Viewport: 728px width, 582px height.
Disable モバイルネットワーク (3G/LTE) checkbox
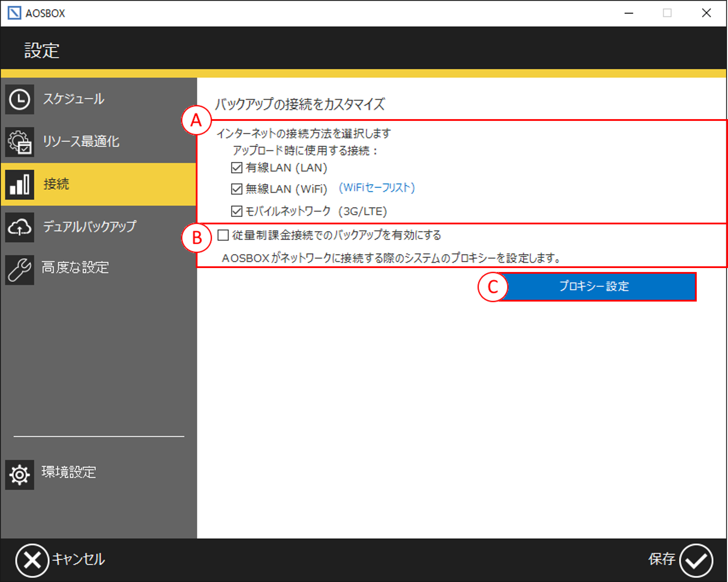click(x=237, y=211)
